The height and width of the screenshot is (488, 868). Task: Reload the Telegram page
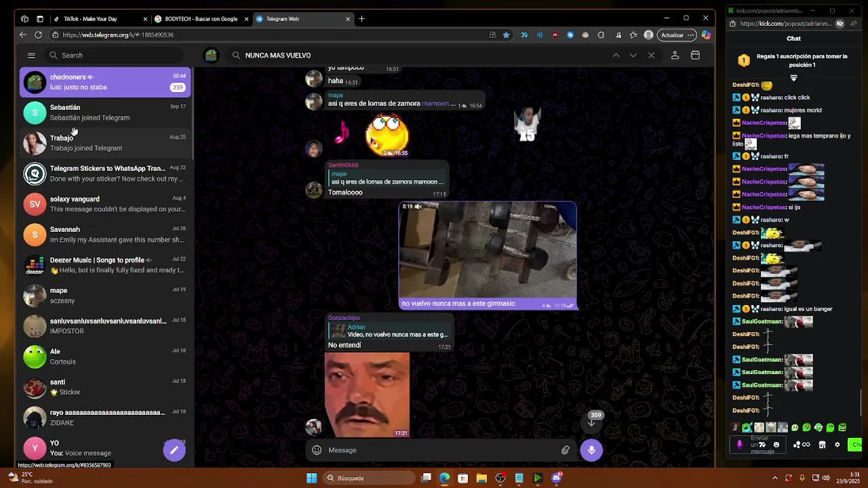pos(38,35)
